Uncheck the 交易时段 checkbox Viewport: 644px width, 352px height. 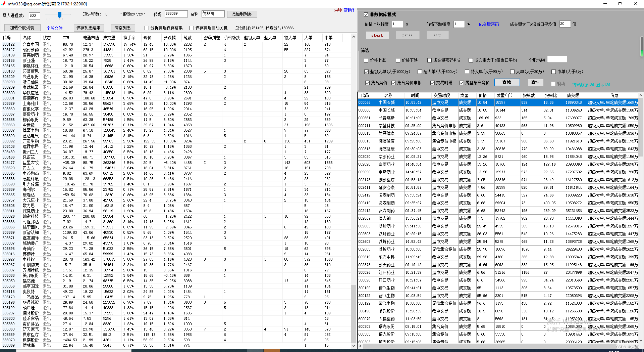(x=432, y=83)
